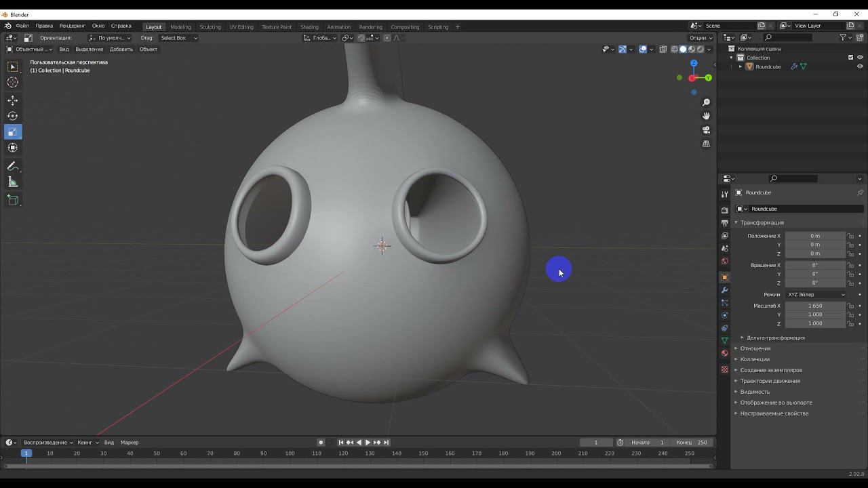Image resolution: width=868 pixels, height=488 pixels.
Task: Open the Drag Select Box dropdown
Action: 178,38
